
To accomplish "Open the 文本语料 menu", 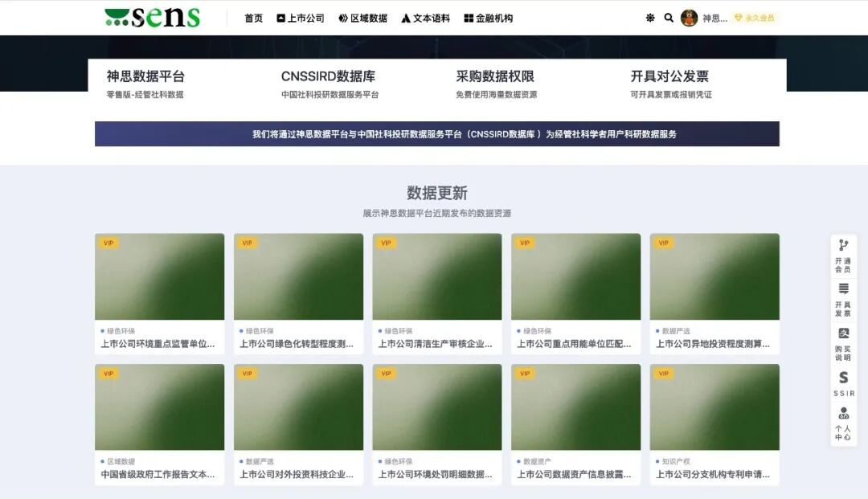I will pos(426,18).
